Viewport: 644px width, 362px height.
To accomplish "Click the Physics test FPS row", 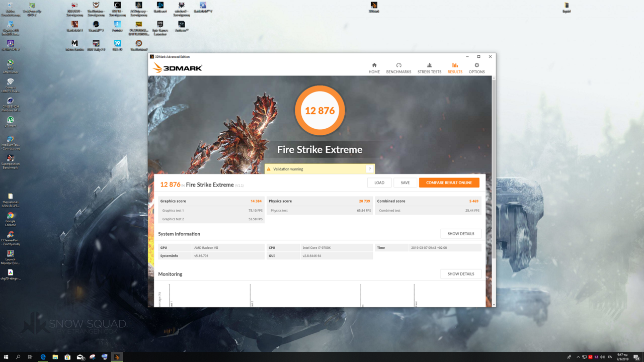I will (319, 211).
